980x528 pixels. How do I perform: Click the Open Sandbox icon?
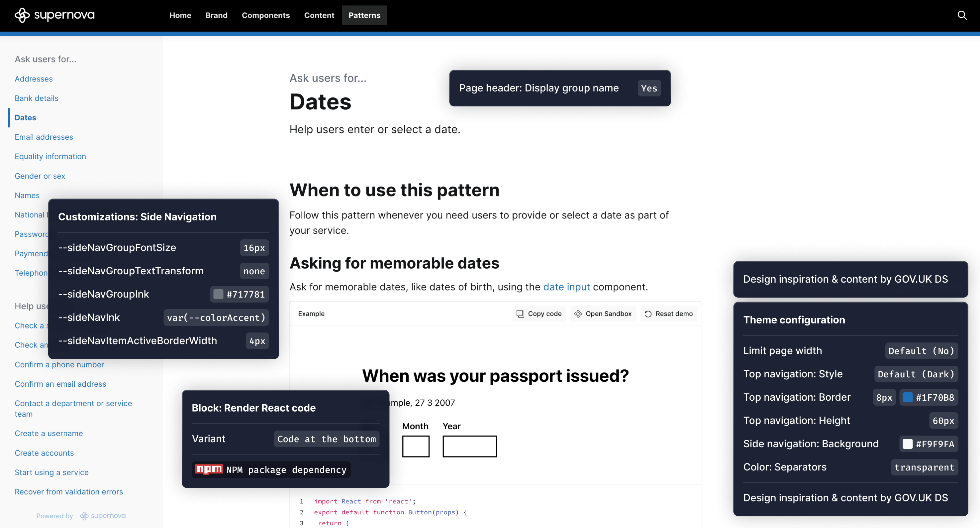(578, 314)
